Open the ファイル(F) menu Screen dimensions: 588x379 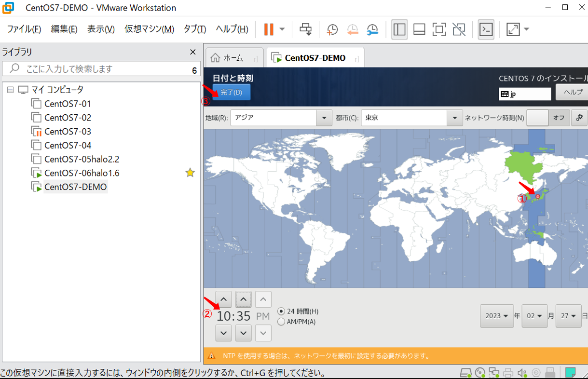click(x=24, y=29)
